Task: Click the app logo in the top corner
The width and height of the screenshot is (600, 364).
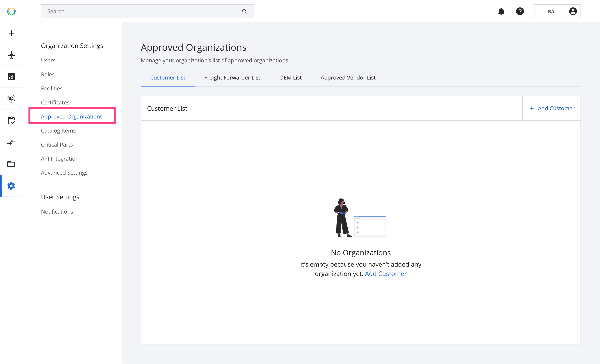Action: (x=11, y=11)
